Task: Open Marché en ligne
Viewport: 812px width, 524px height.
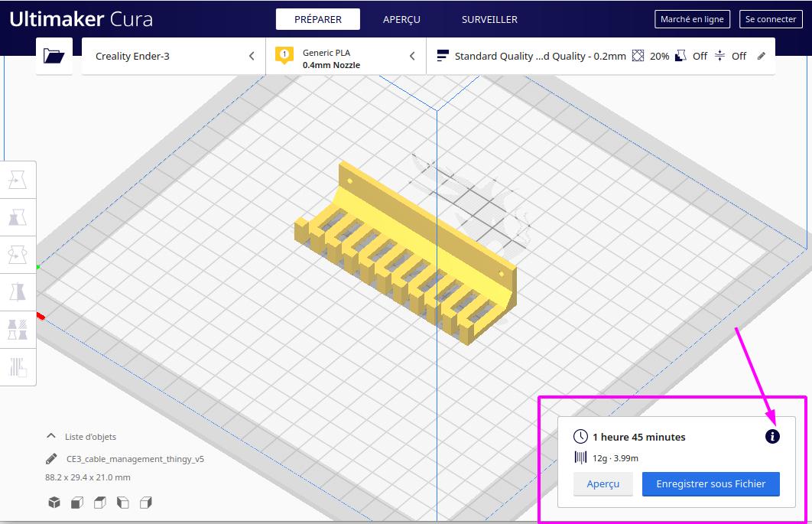Action: [692, 19]
